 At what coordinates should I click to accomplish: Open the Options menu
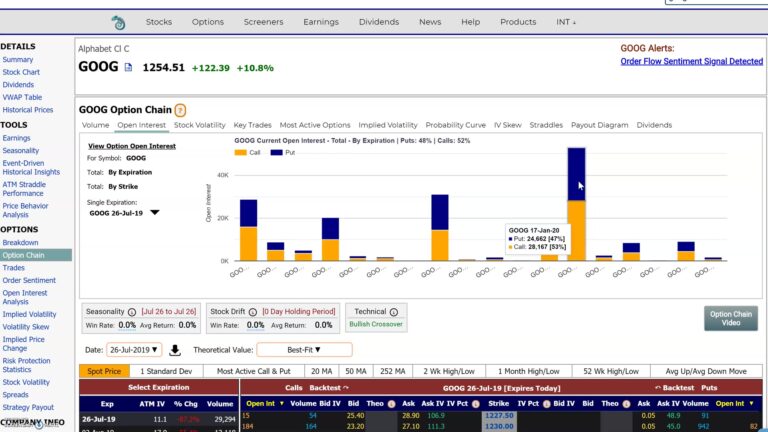coord(208,22)
